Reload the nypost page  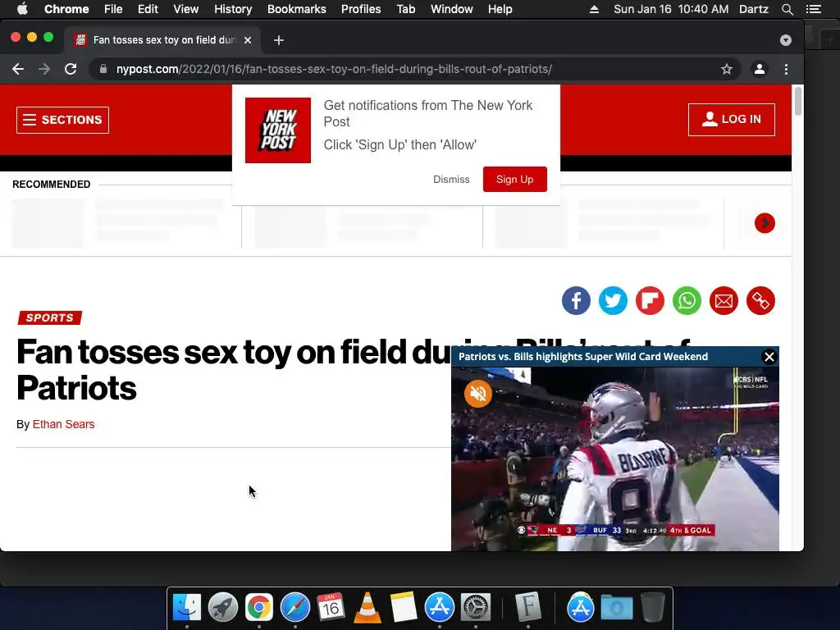(71, 69)
